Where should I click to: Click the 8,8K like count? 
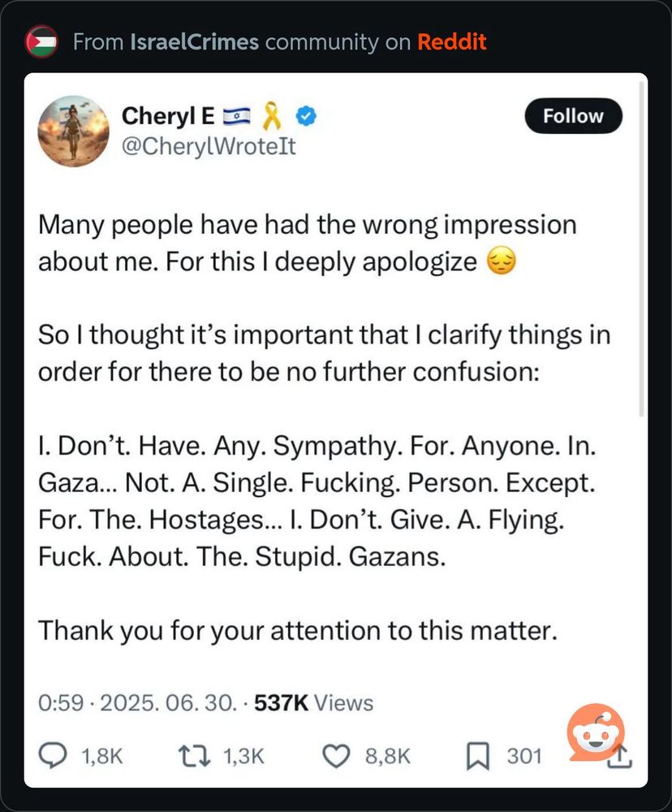(387, 756)
